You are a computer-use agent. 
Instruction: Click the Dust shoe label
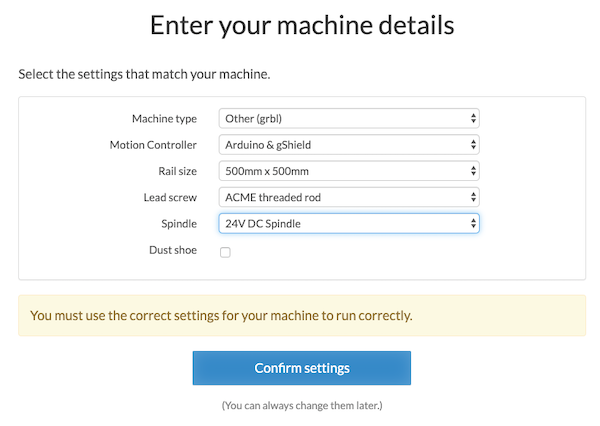[173, 250]
